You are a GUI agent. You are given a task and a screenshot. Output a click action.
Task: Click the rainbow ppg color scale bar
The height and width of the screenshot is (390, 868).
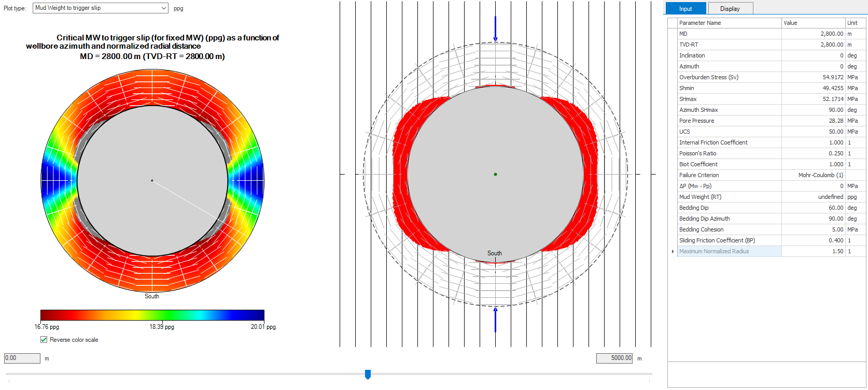tap(152, 315)
